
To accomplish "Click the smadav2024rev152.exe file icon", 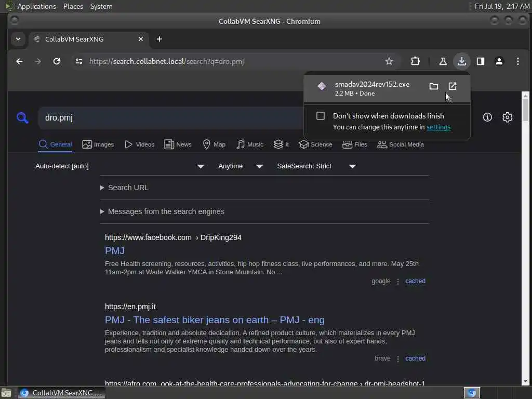I will (322, 86).
